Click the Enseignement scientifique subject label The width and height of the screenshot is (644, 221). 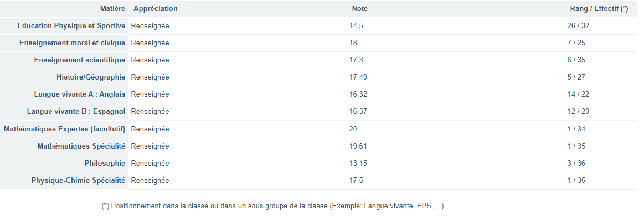click(x=80, y=60)
